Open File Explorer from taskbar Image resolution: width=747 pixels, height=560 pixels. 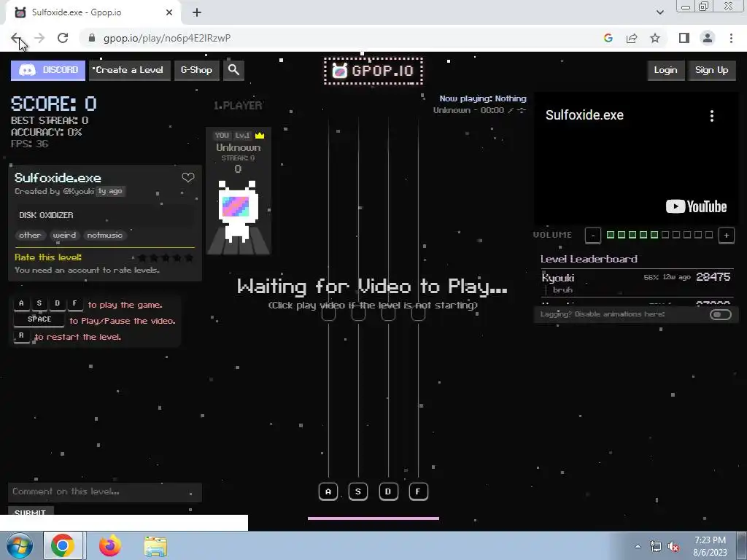pyautogui.click(x=156, y=546)
